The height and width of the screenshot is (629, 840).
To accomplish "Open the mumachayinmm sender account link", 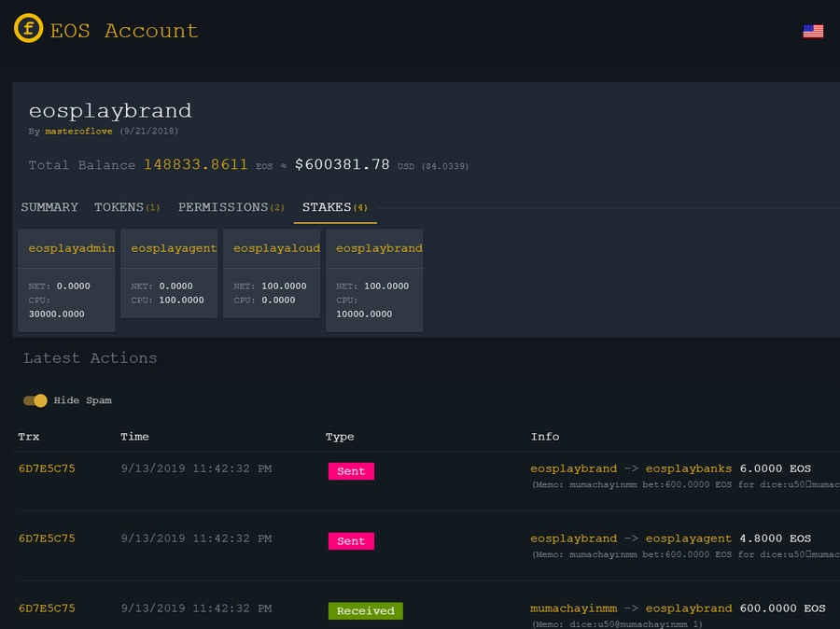I will [x=573, y=608].
